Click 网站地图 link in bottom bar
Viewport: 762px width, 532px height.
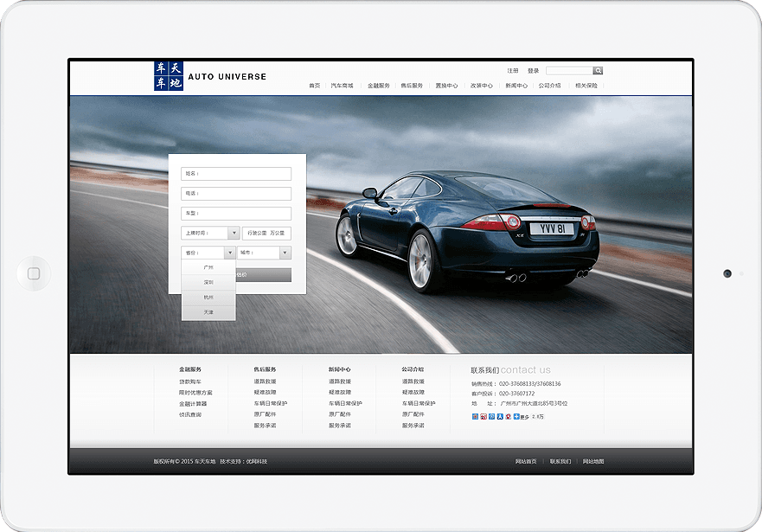tap(593, 461)
